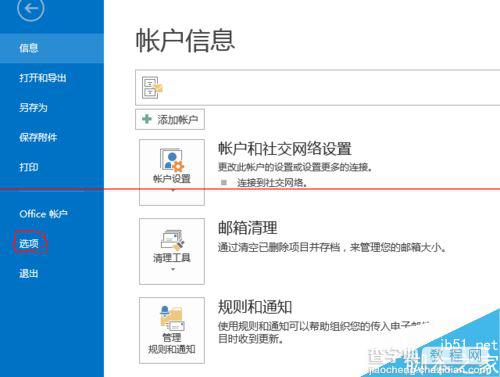Image resolution: width=500 pixels, height=377 pixels.
Task: Click the back arrow circle icon
Action: pyautogui.click(x=31, y=8)
